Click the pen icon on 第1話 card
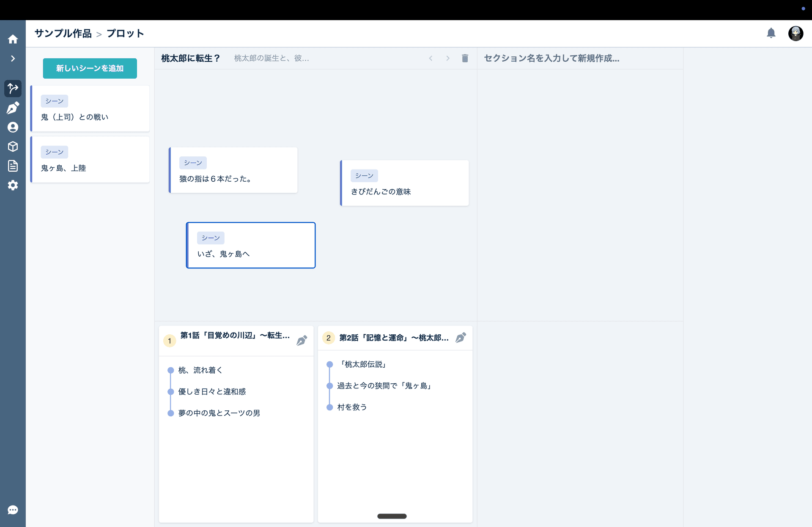The height and width of the screenshot is (527, 812). (x=302, y=340)
